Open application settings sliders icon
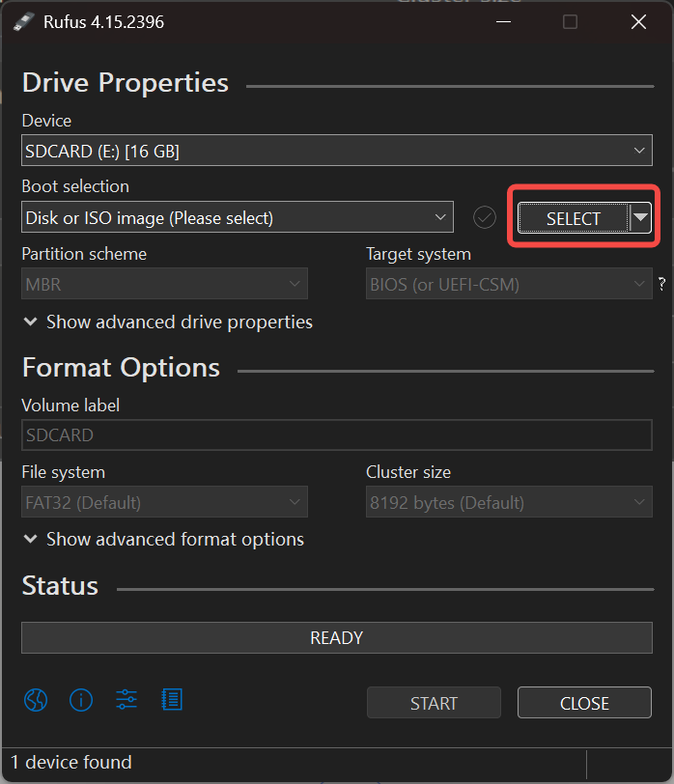674x784 pixels. point(126,699)
